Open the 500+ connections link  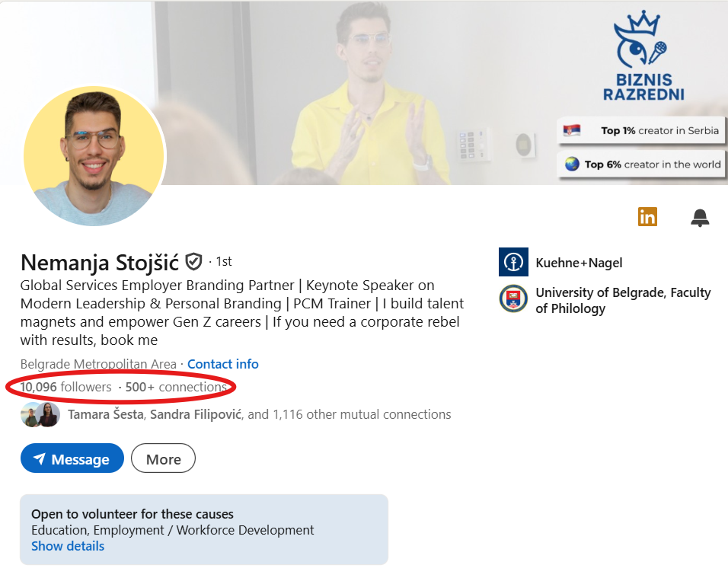click(x=176, y=387)
